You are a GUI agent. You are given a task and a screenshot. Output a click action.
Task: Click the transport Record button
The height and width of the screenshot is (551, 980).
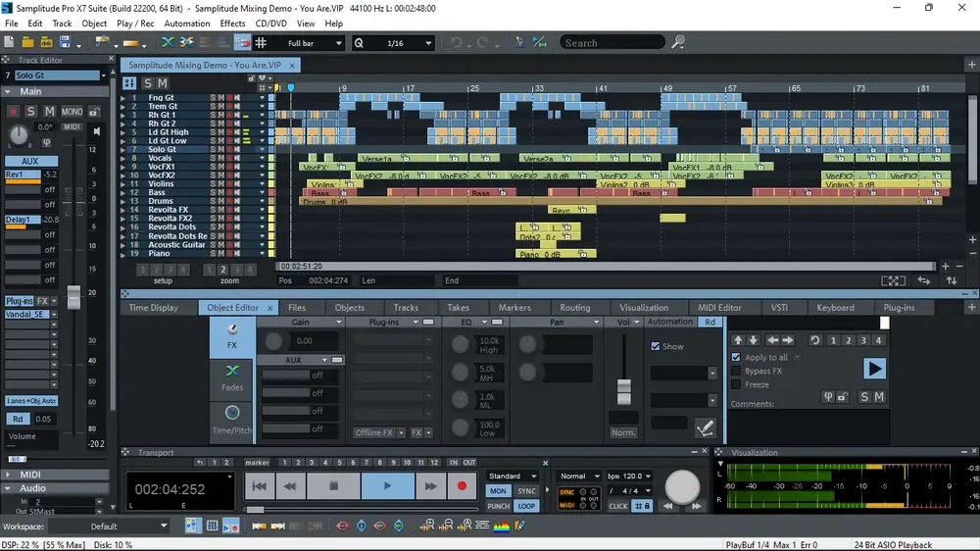coord(462,486)
